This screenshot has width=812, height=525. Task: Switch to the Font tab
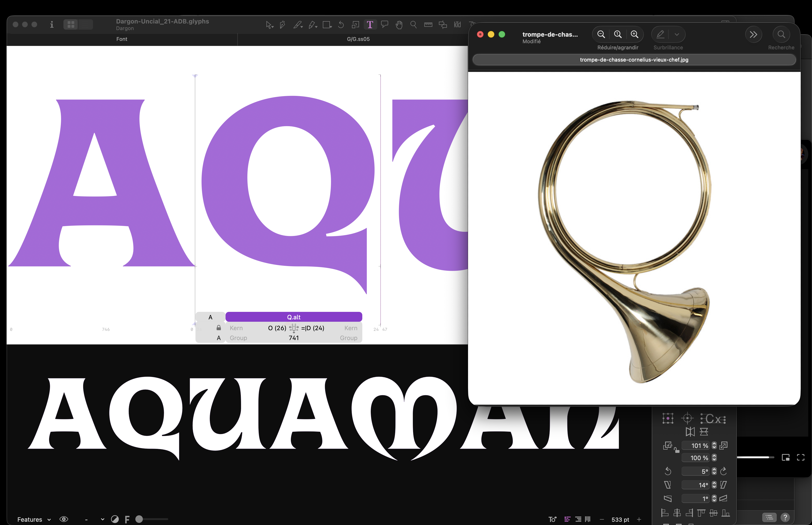coord(122,39)
